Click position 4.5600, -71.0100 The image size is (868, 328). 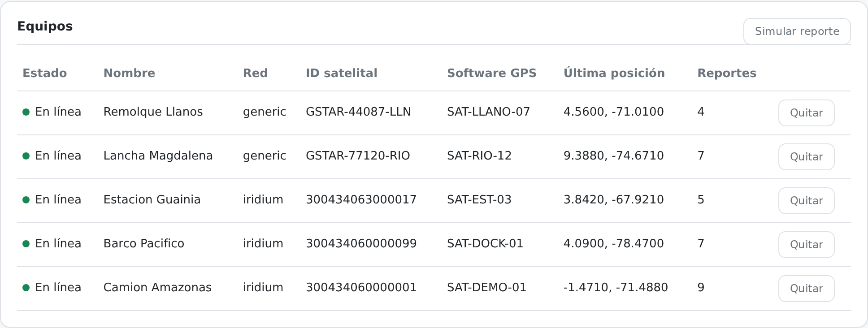click(613, 112)
